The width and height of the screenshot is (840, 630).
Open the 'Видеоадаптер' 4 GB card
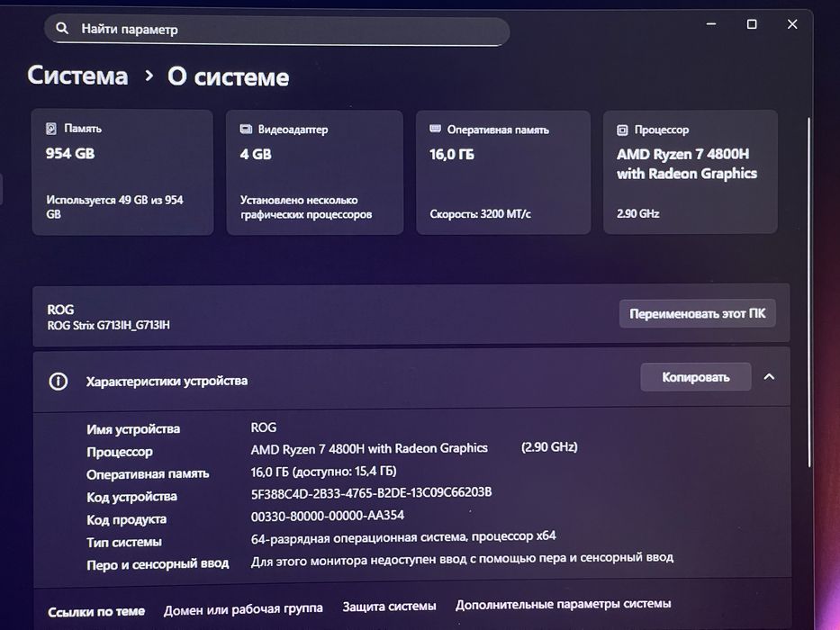[314, 172]
